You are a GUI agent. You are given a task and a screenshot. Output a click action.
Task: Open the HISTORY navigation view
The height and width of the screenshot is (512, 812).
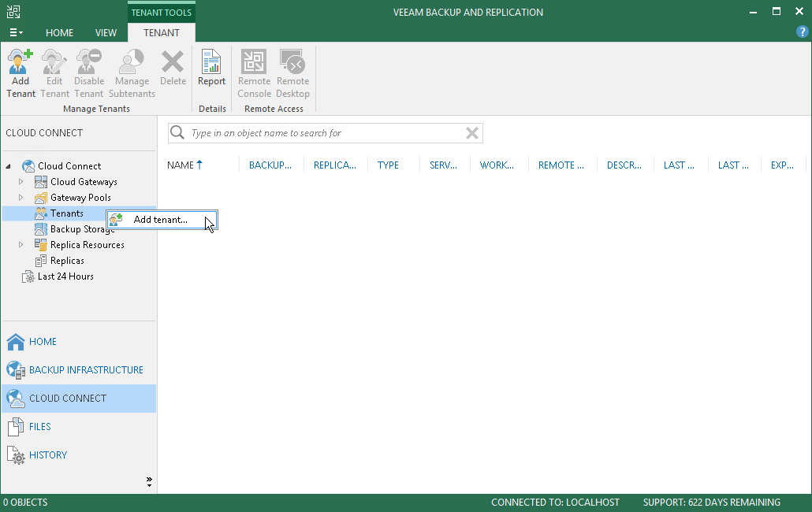tap(79, 455)
